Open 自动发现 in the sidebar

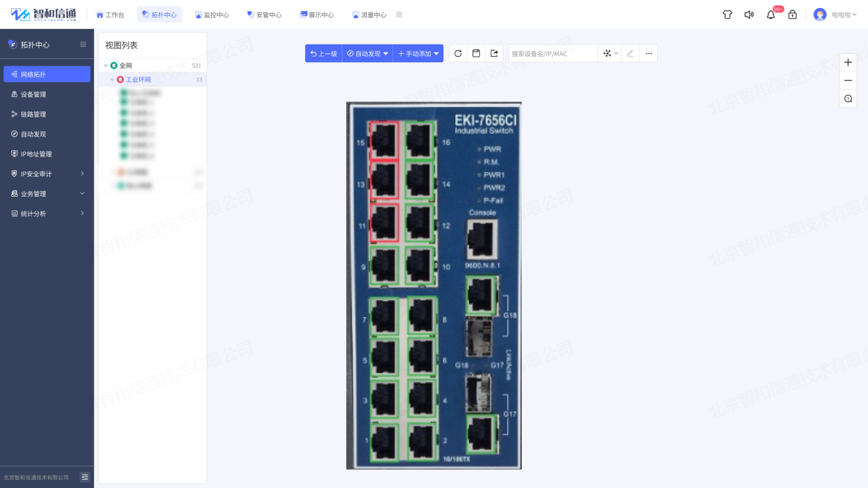pyautogui.click(x=47, y=134)
